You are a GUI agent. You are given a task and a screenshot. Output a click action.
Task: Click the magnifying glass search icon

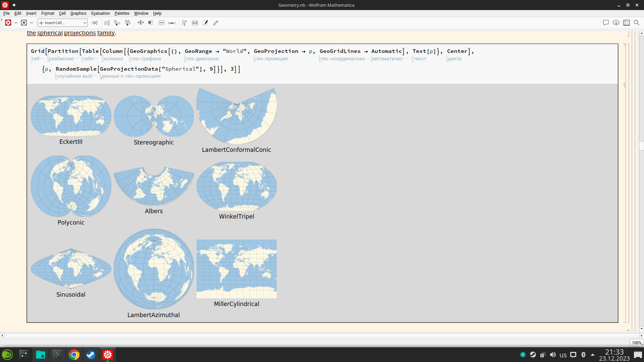[x=636, y=23]
